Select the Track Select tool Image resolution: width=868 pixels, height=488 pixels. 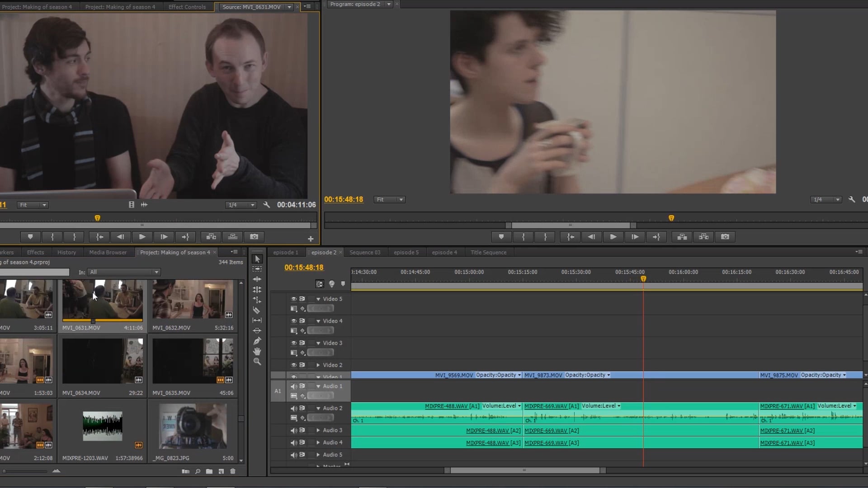(257, 269)
